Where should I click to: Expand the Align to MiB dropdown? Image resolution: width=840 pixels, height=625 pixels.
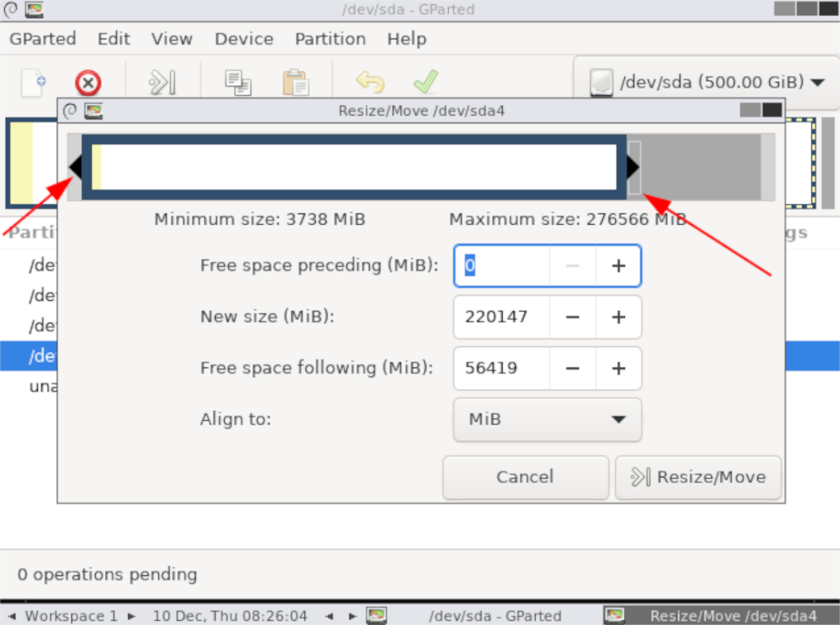tap(547, 419)
